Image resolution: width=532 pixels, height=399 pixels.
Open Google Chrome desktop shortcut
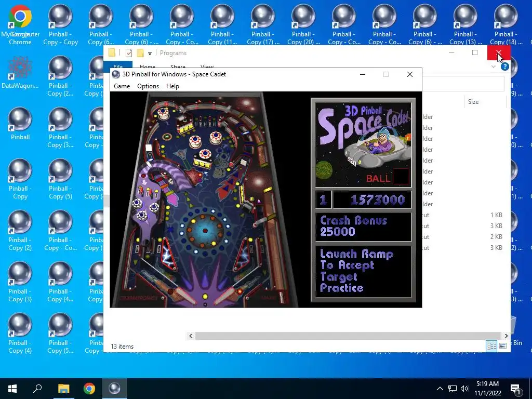(20, 24)
